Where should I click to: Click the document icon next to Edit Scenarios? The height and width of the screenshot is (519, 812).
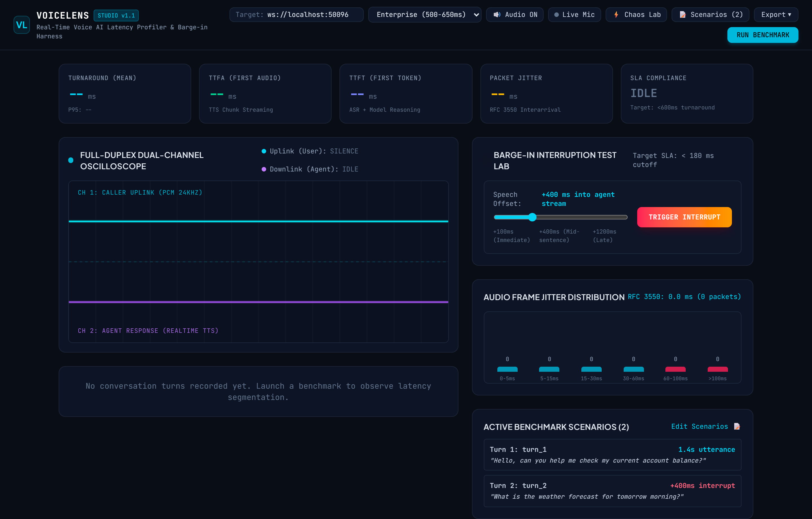(737, 426)
